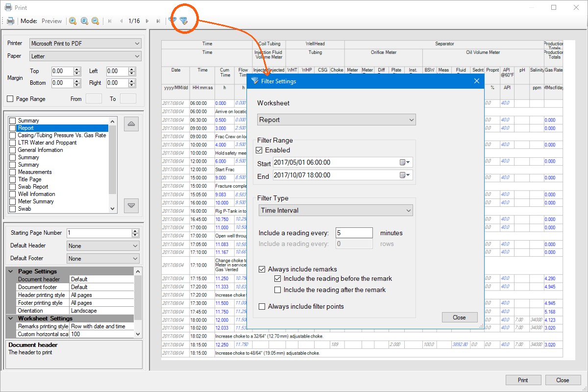Go to the last page
This screenshot has height=392, width=588.
pyautogui.click(x=158, y=21)
